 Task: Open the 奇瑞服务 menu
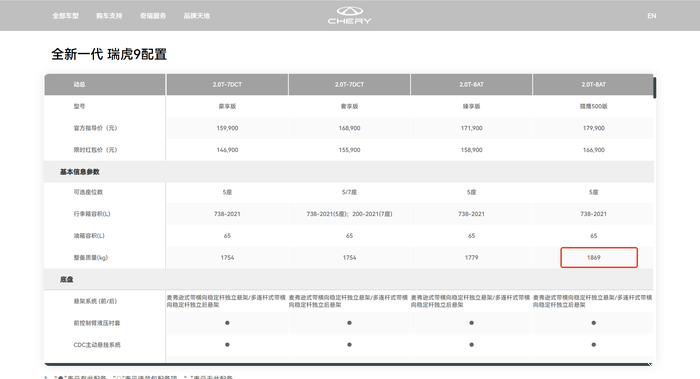[x=153, y=16]
